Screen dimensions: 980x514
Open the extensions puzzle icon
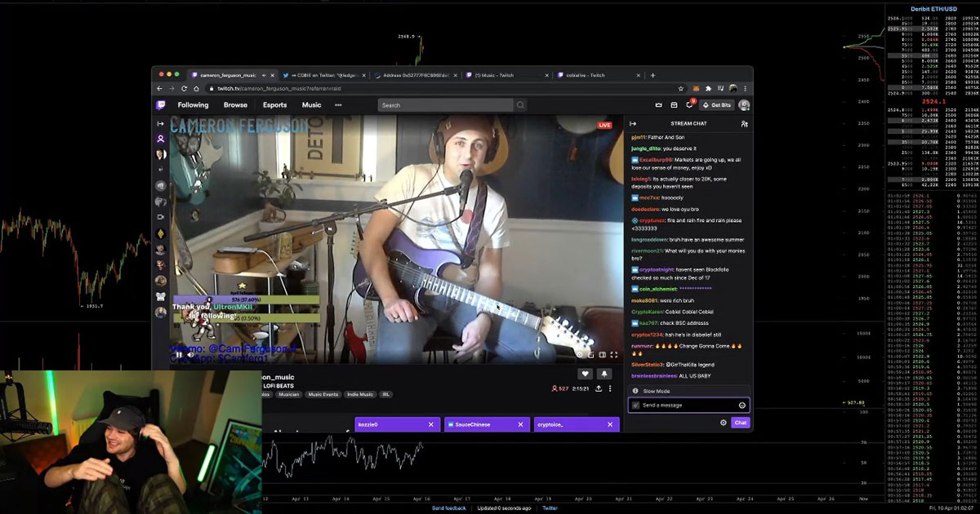click(x=709, y=88)
